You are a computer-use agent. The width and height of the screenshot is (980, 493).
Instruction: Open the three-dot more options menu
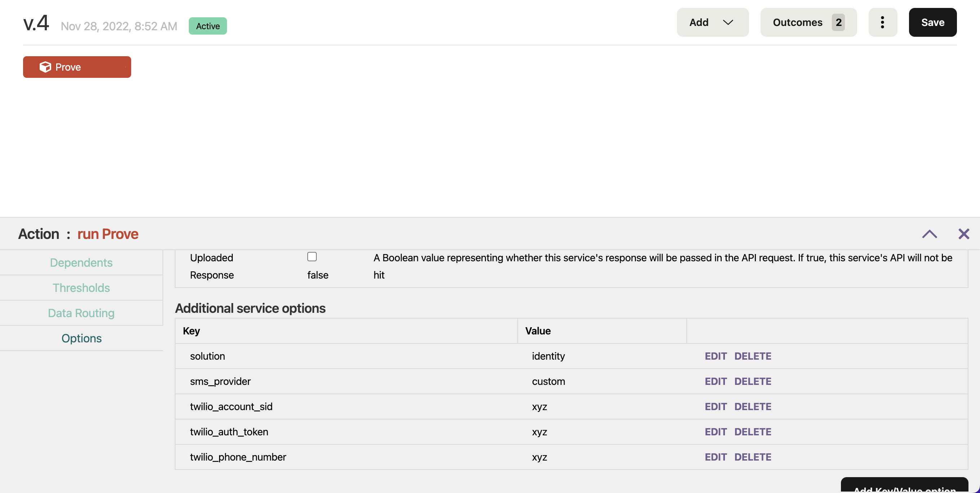pyautogui.click(x=883, y=22)
